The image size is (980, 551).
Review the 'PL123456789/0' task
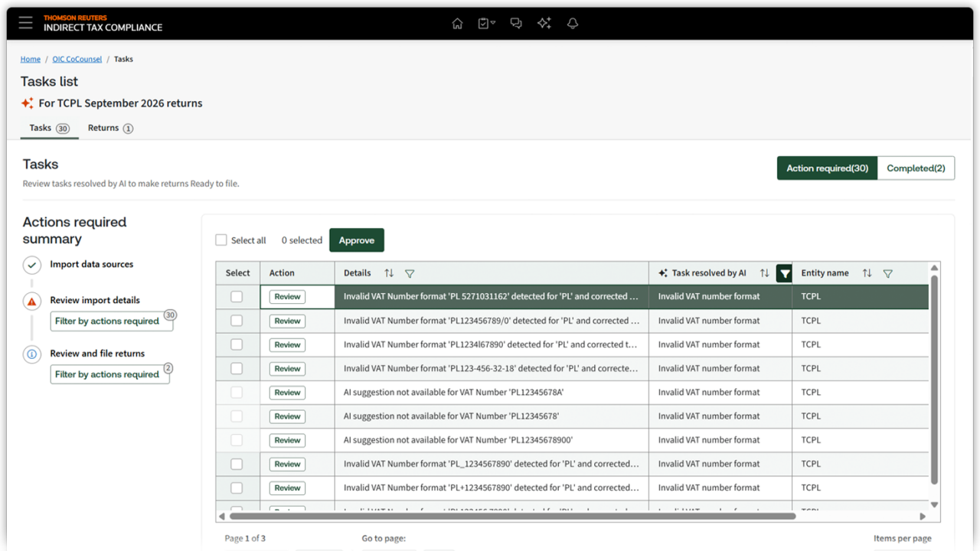point(287,321)
